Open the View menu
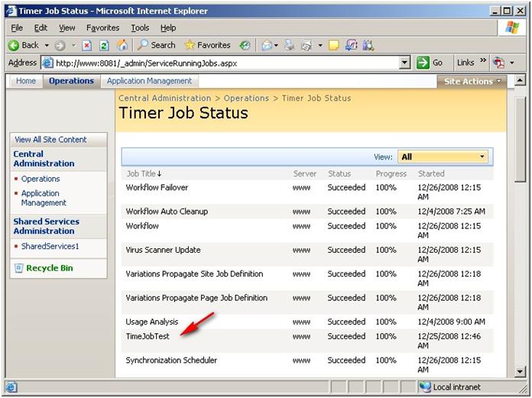The width and height of the screenshot is (532, 398). 66,28
